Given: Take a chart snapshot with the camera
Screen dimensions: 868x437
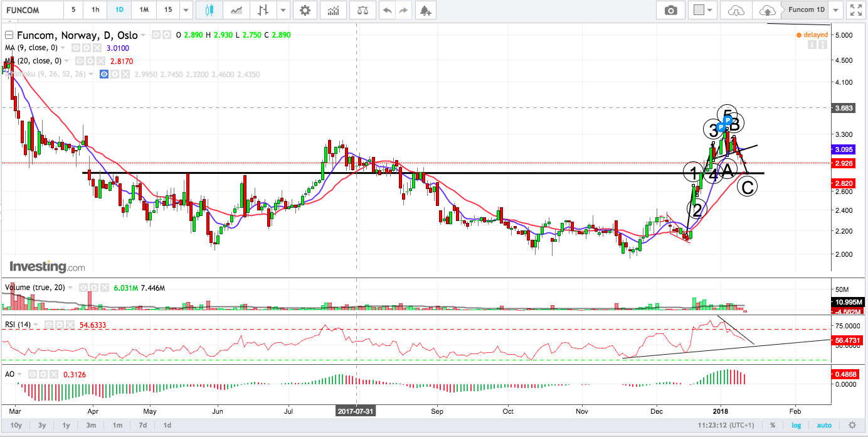Looking at the screenshot, I should [x=671, y=10].
